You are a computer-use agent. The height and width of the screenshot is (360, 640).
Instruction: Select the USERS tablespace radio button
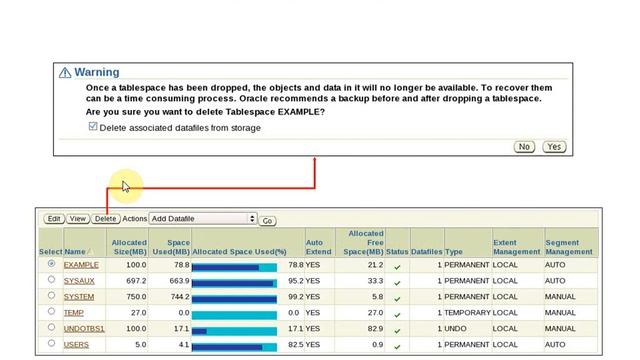pos(51,343)
